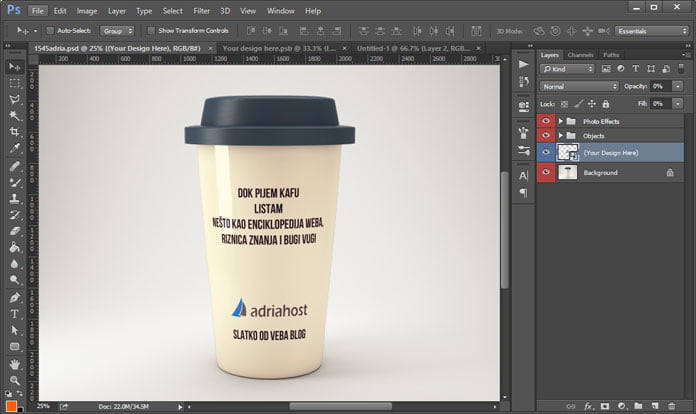Select the Rectangular Marquee tool
The height and width of the screenshot is (414, 696).
(15, 83)
